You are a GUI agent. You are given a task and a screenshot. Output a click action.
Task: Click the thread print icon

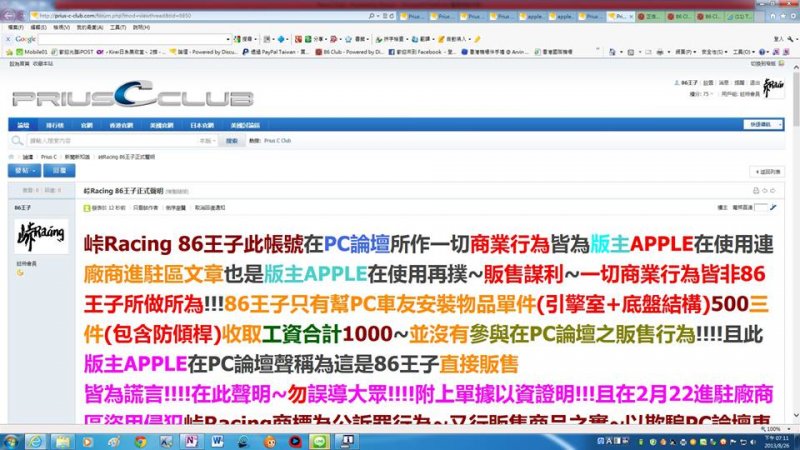pos(756,190)
